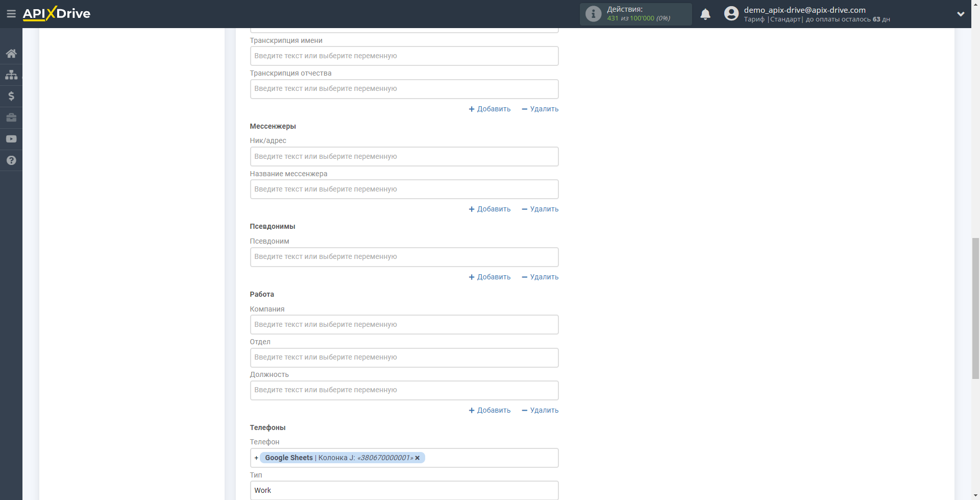Viewport: 980px width, 500px height.
Task: Open the notifications bell
Action: point(705,14)
